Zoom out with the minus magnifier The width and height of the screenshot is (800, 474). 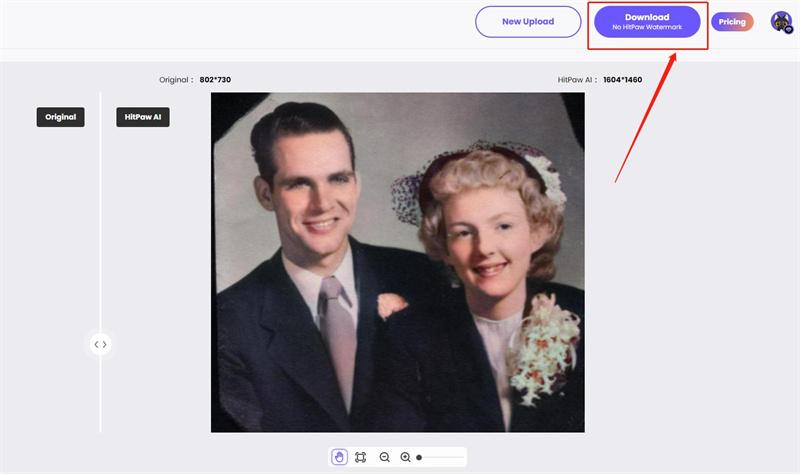[x=384, y=457]
